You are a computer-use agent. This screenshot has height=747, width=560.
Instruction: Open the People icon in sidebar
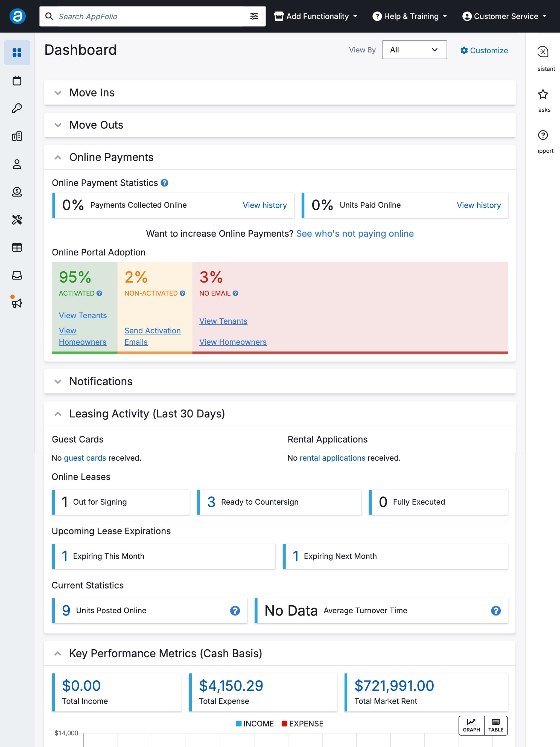pos(17,164)
